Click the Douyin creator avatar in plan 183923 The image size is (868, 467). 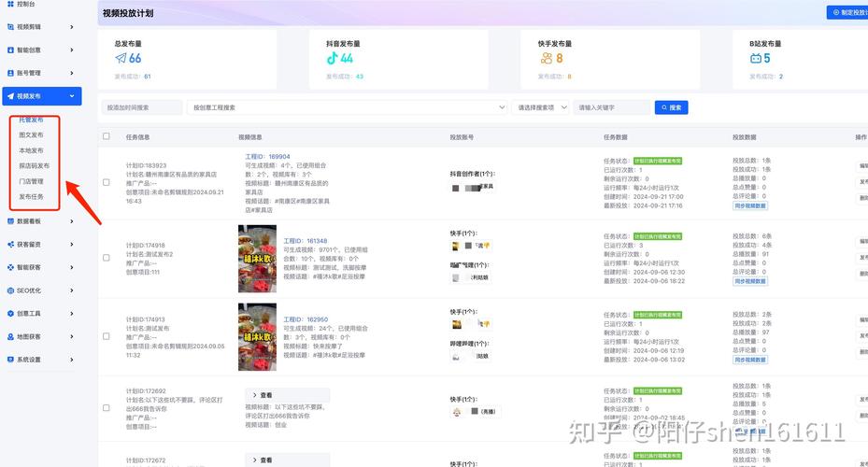coord(456,188)
